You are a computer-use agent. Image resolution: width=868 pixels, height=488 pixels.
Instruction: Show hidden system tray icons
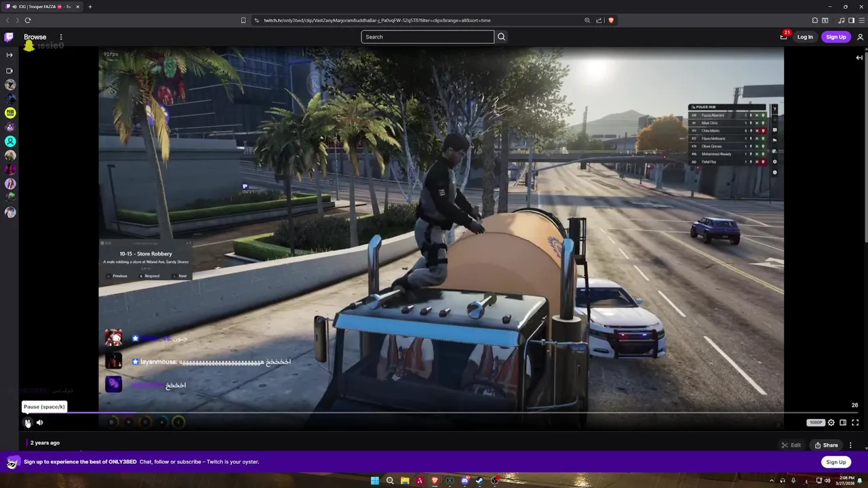pos(771,481)
